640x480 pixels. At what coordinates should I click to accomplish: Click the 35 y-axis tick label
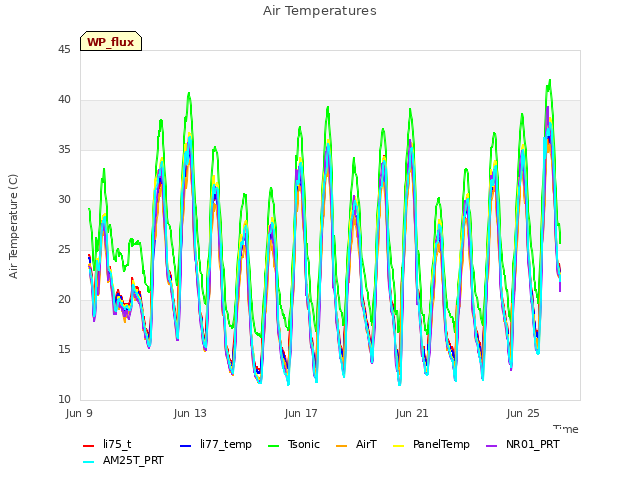[64, 150]
